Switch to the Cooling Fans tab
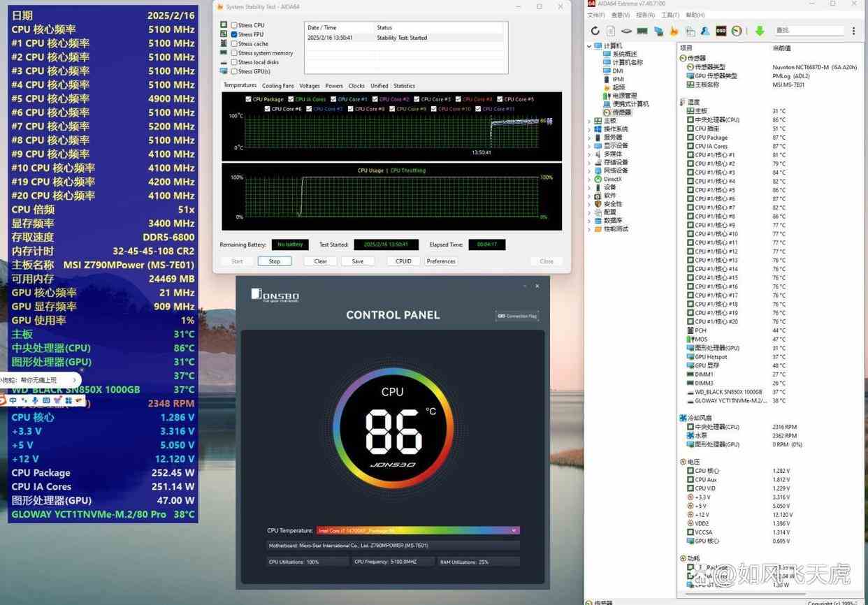This screenshot has width=868, height=605. [277, 86]
